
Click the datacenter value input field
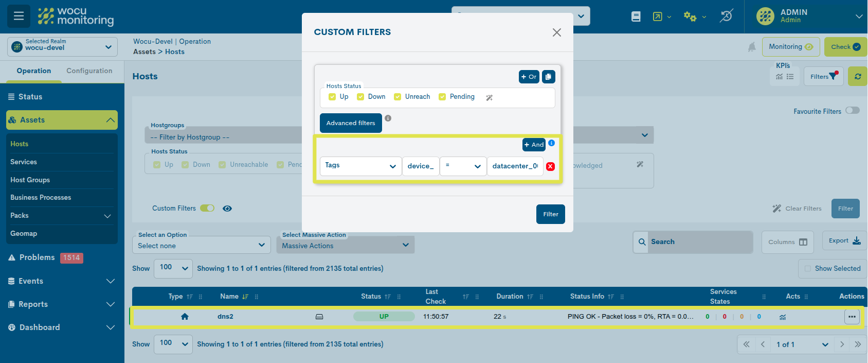[515, 166]
